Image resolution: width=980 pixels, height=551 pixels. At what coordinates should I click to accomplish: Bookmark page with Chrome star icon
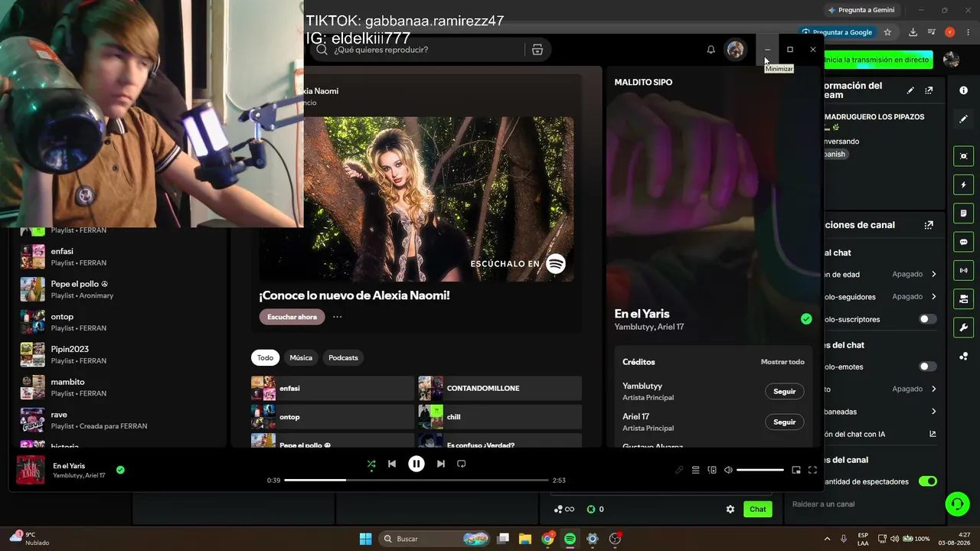[887, 32]
